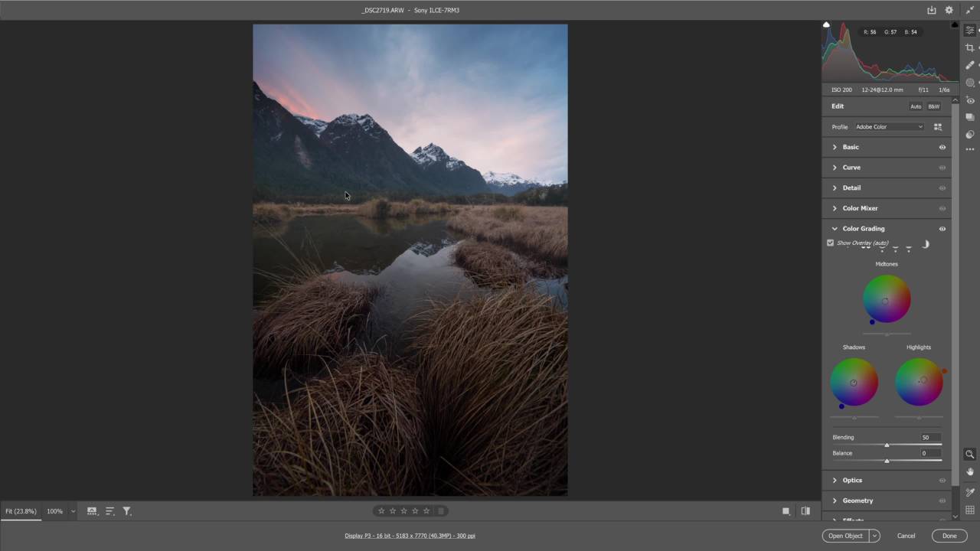Click the Open Object button

[x=846, y=536]
